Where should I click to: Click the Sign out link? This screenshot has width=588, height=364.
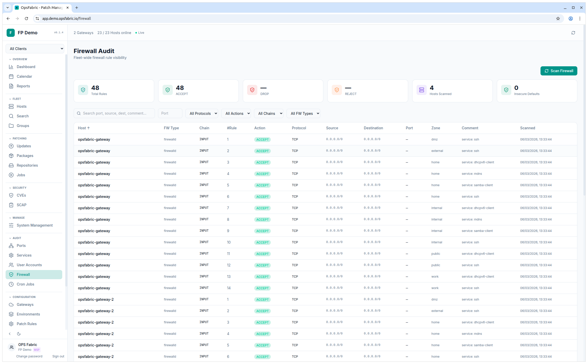point(58,356)
